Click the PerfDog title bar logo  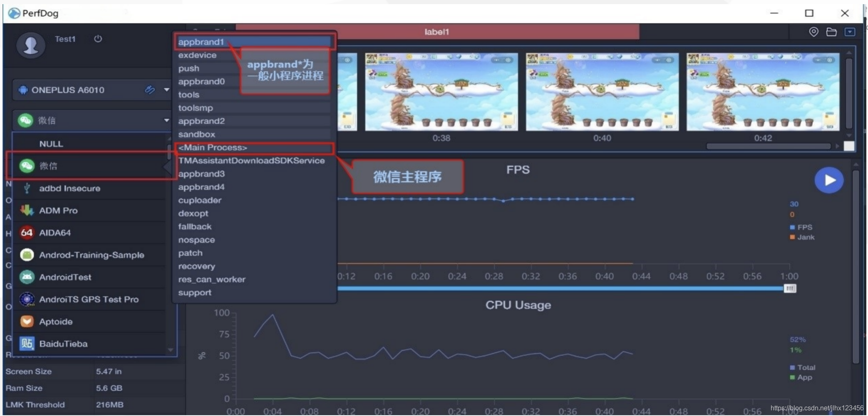pyautogui.click(x=14, y=13)
